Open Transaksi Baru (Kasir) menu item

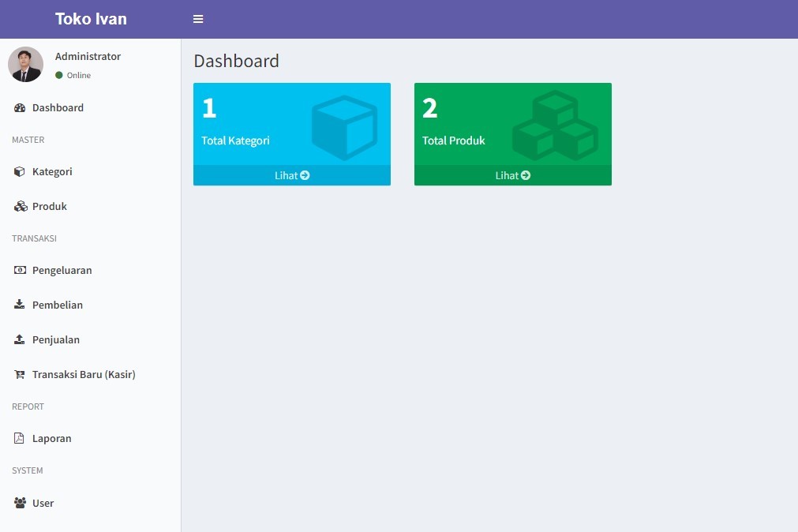(84, 375)
